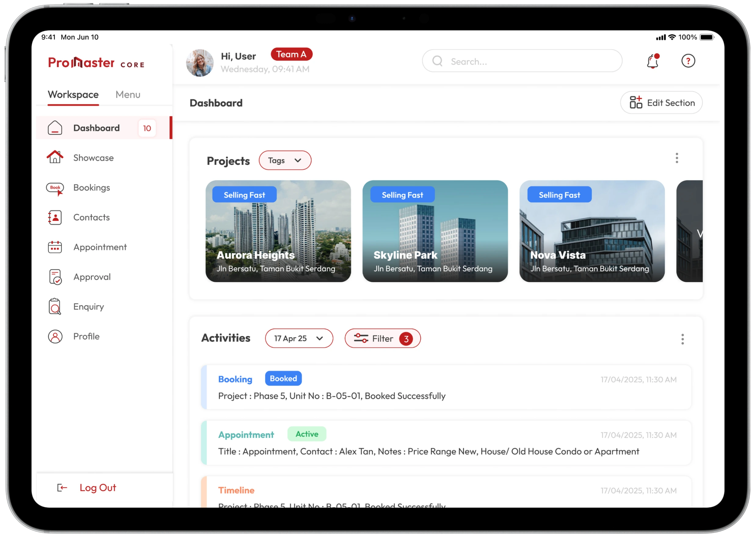Screen dimensions: 756x538
Task: Click the Edit Section button
Action: coord(661,103)
